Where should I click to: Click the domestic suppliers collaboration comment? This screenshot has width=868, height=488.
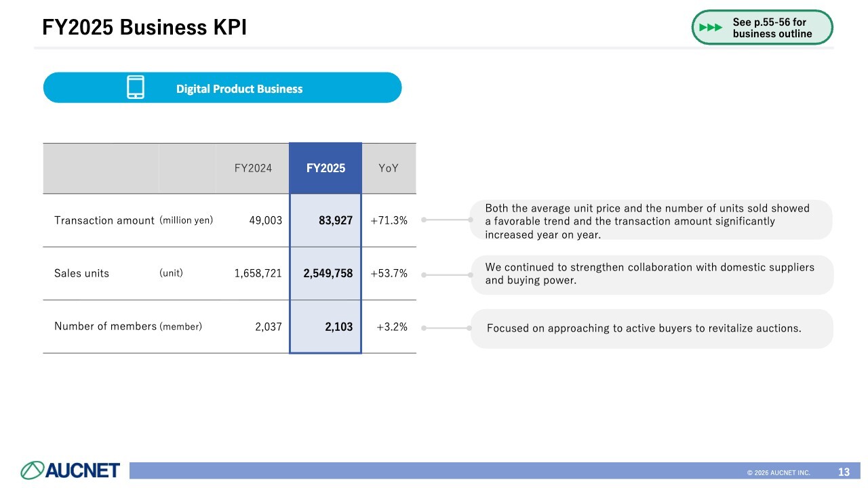click(x=650, y=274)
